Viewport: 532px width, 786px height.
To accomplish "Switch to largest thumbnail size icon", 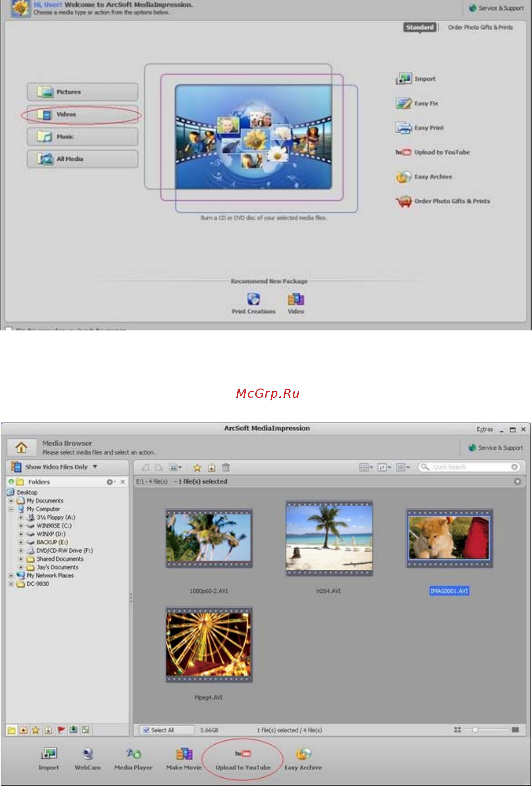I will pyautogui.click(x=515, y=730).
